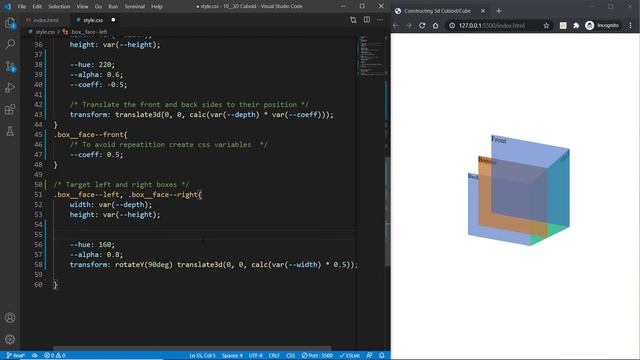Open the browser Extensions puzzle icon

click(x=576, y=25)
